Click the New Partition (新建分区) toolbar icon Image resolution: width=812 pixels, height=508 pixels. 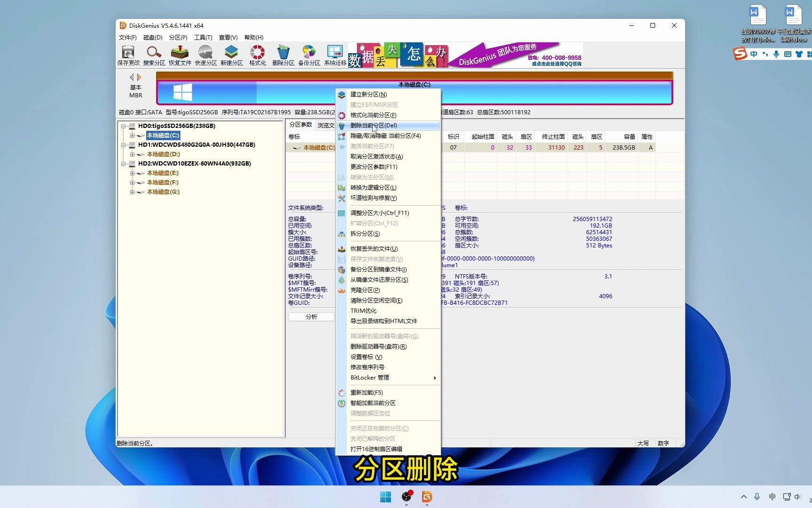click(232, 55)
